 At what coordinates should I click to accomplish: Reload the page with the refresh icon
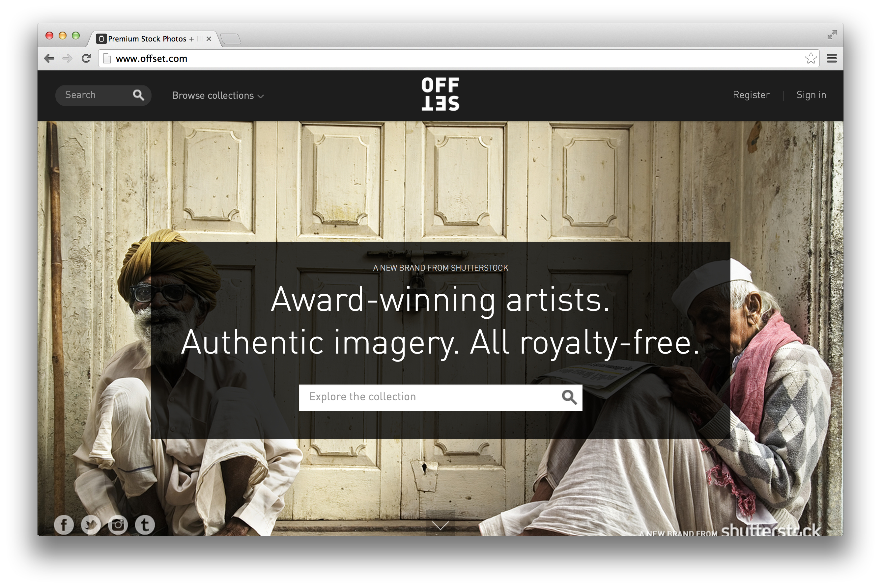[86, 59]
